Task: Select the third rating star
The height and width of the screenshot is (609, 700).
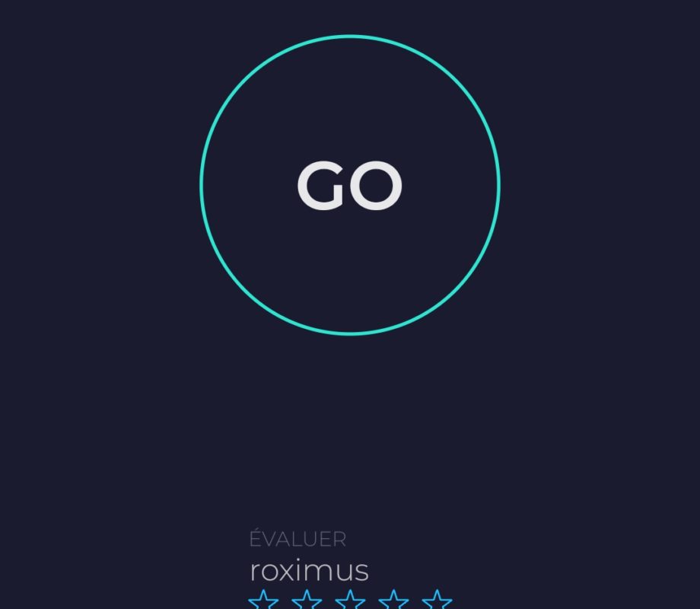Action: point(350,599)
